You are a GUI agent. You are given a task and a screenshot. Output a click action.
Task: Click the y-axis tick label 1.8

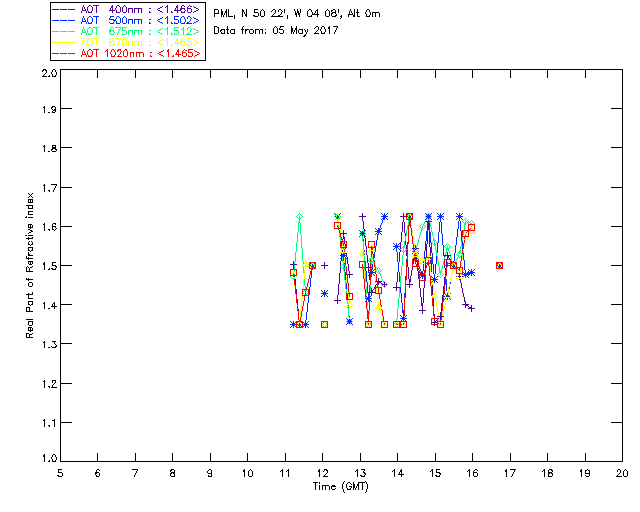click(49, 148)
